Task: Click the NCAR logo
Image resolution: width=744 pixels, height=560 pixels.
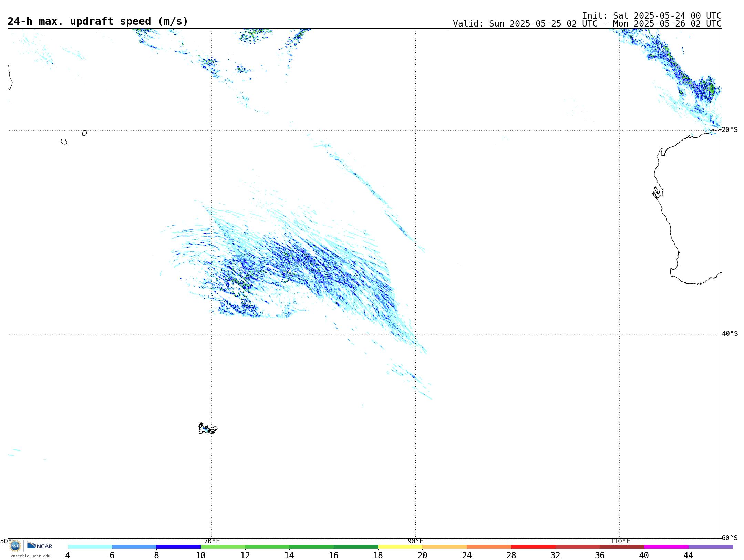Action: pos(40,546)
